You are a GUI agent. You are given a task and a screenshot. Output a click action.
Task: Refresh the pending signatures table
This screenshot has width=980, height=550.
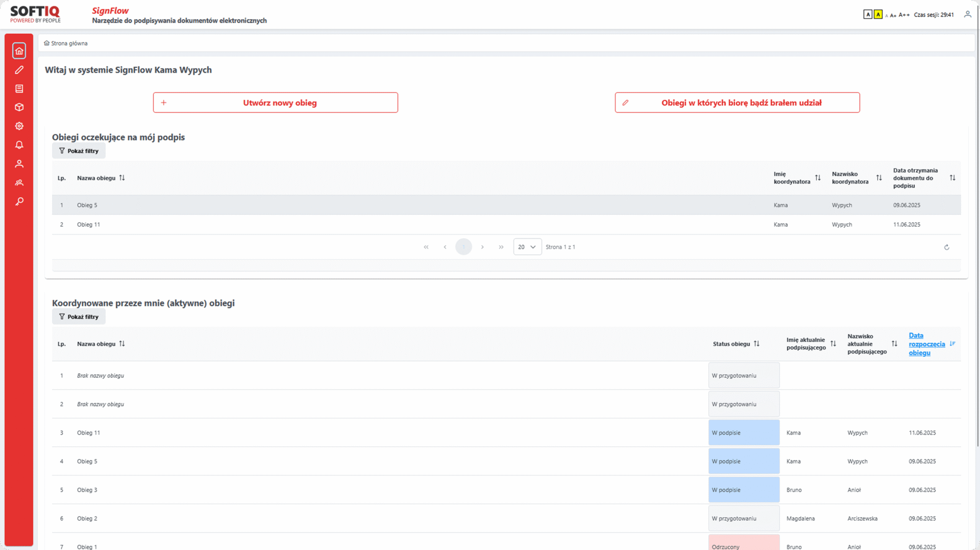tap(946, 247)
